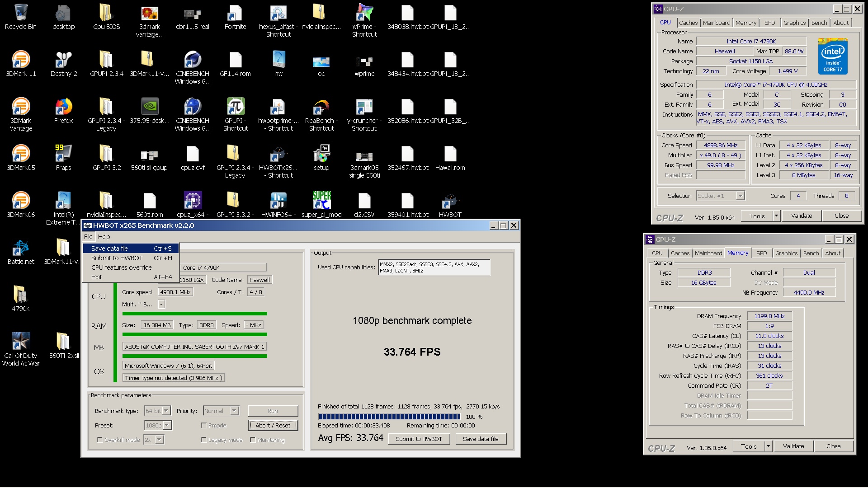Open the Help menu in HWBOT x265

point(104,237)
